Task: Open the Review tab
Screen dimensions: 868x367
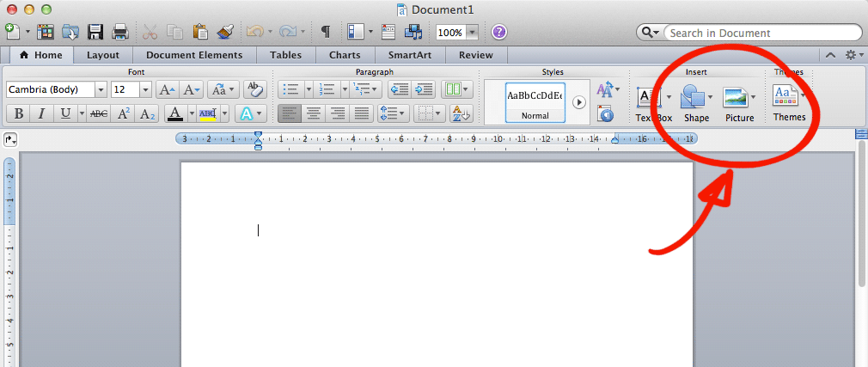Action: [476, 55]
